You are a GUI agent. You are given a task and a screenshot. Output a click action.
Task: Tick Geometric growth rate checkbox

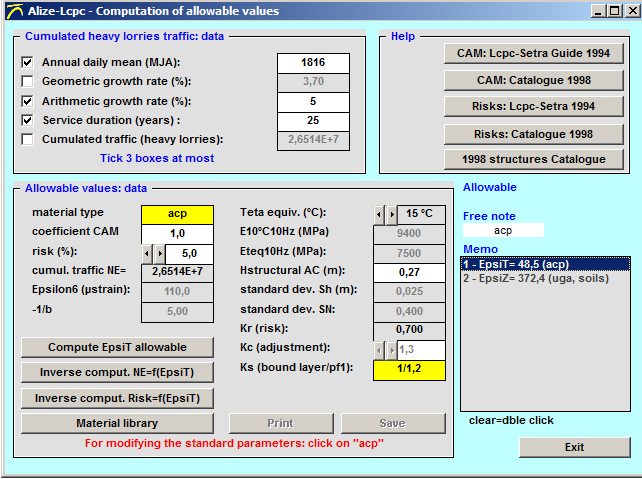(x=27, y=81)
